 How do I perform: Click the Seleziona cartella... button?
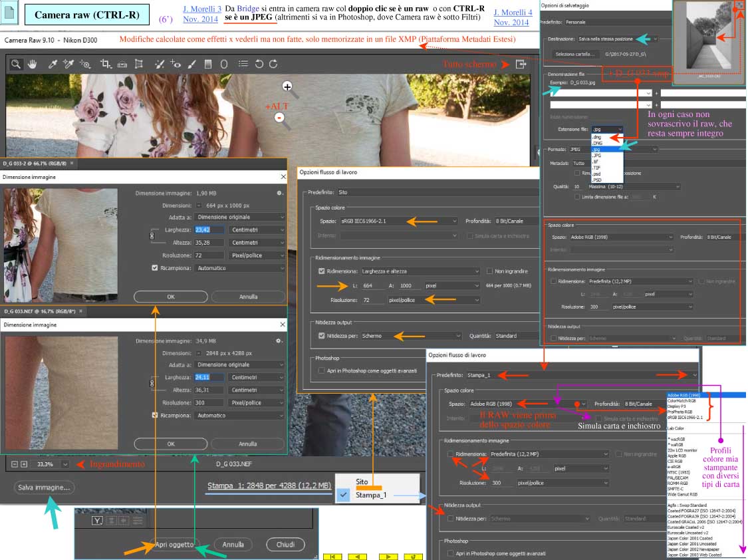click(575, 55)
